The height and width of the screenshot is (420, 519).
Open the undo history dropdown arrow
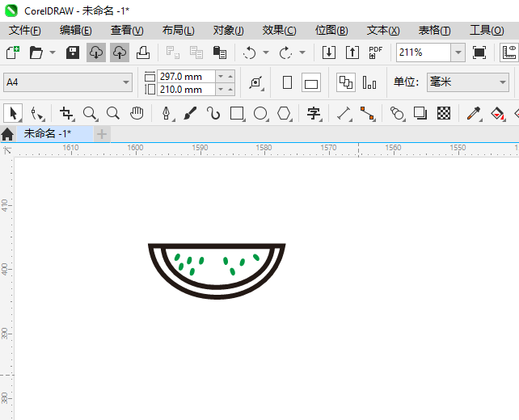coord(266,52)
